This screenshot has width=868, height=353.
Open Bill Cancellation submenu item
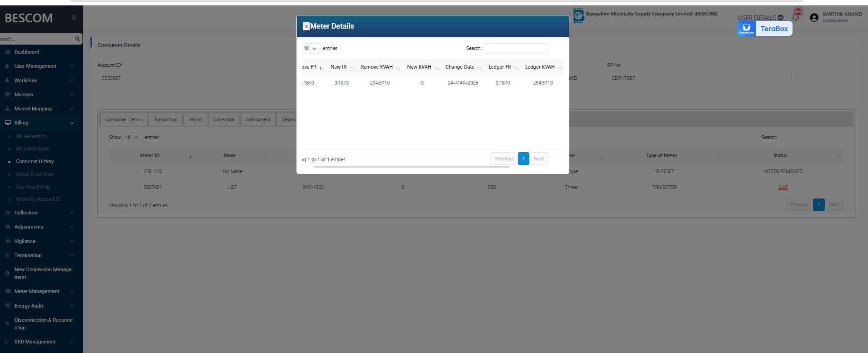[33, 149]
